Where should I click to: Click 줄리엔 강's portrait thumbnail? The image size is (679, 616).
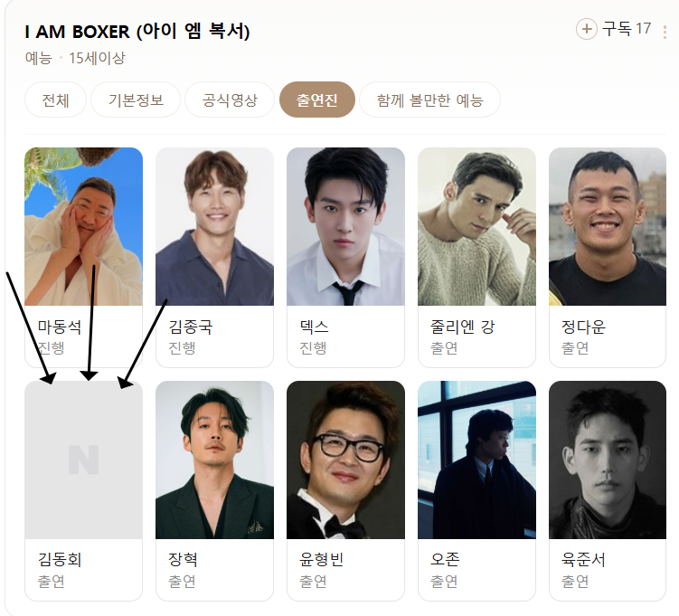476,226
